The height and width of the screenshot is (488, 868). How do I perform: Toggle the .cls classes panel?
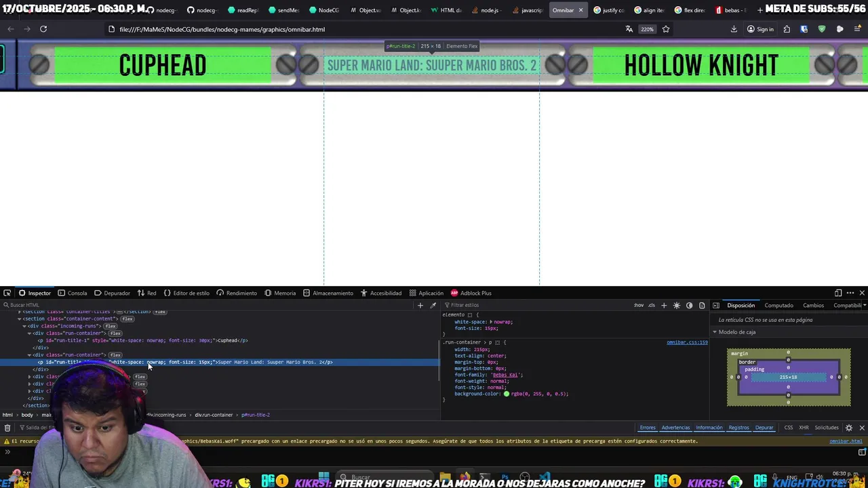coord(652,305)
